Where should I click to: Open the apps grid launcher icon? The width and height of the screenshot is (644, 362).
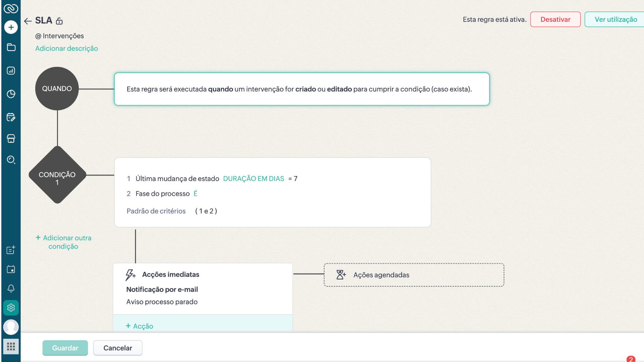point(11,346)
